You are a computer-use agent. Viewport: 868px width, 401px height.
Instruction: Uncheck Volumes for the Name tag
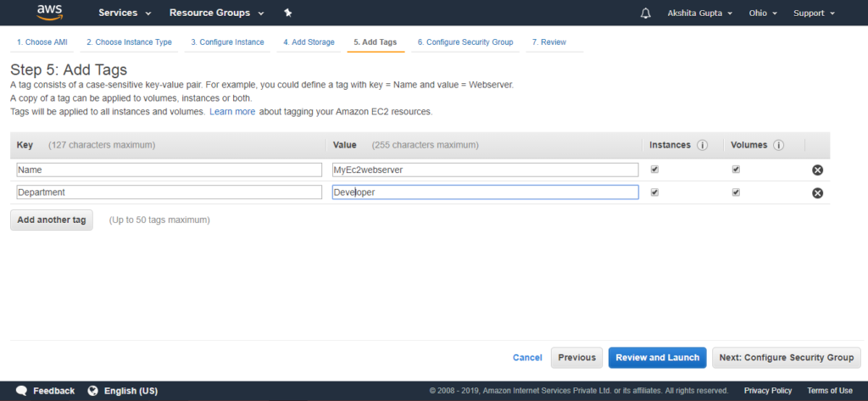click(x=736, y=170)
